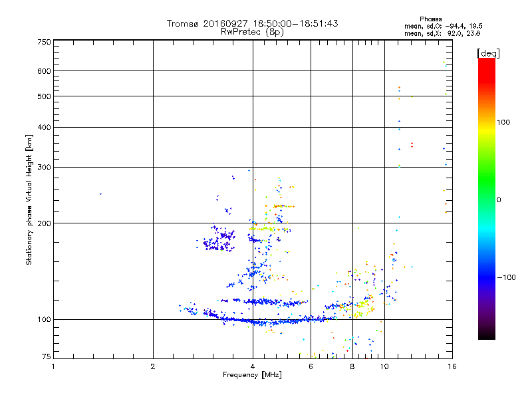
Task: Click the '0' colorbar tick label
Action: pyautogui.click(x=499, y=200)
